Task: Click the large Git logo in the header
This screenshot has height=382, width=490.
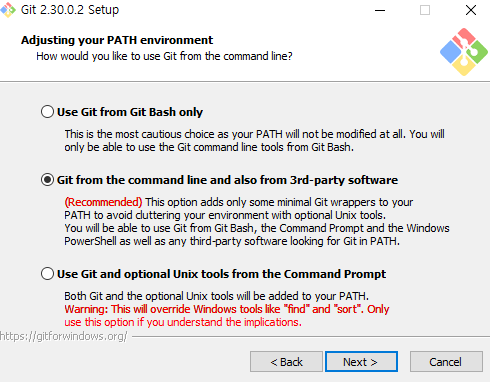Action: (464, 52)
